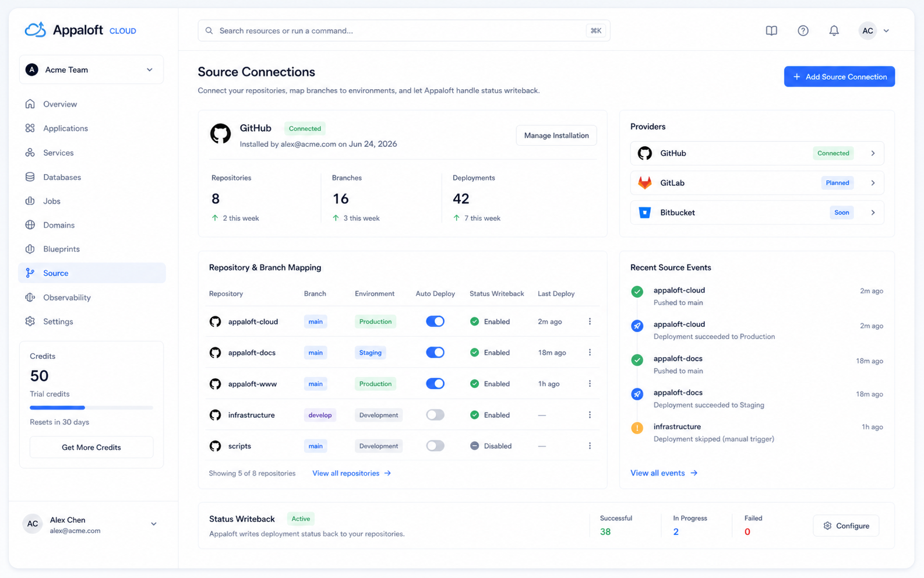Click GitLab fox icon in Providers
Viewport: 924px width, 578px height.
(644, 183)
